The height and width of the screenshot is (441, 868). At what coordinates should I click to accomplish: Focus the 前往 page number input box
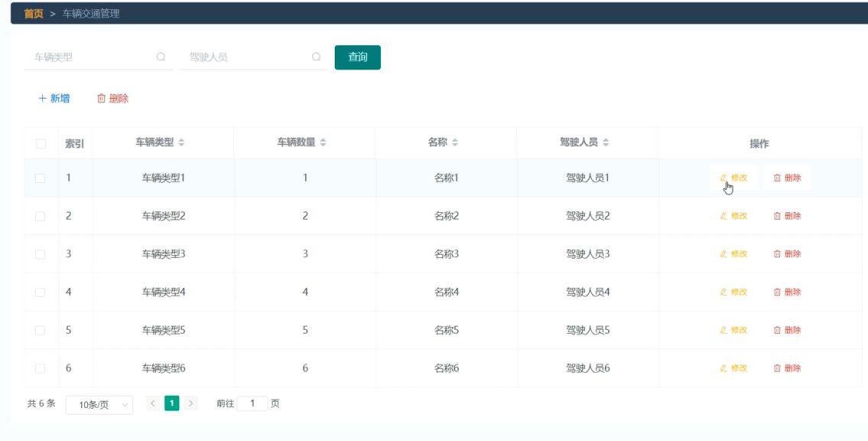click(x=252, y=403)
